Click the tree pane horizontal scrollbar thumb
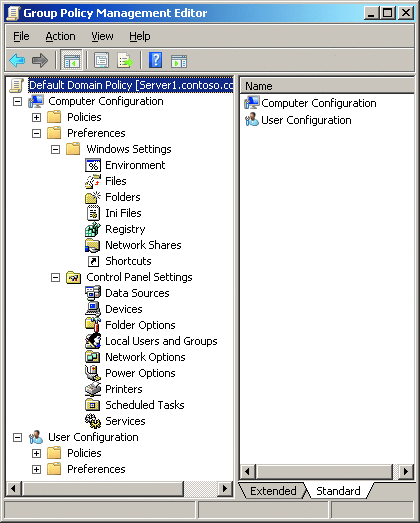 pyautogui.click(x=102, y=489)
